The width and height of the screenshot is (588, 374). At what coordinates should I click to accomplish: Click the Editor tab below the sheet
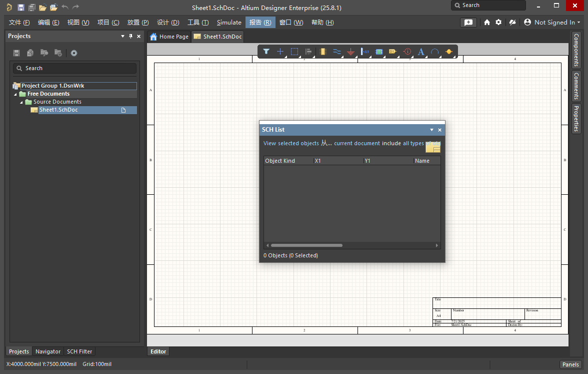[x=158, y=351]
